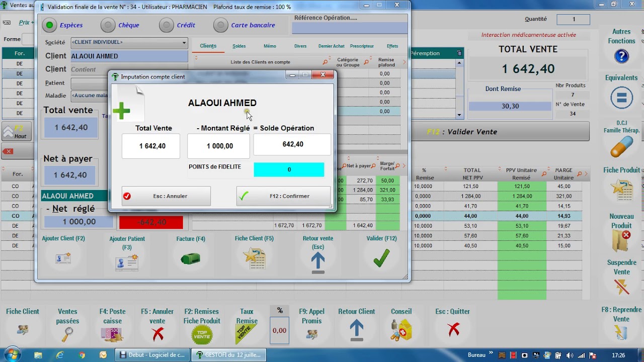Screen dimensions: 644x362
Task: Click the D.C.I Famille Thérap. pill icon
Action: tap(621, 147)
